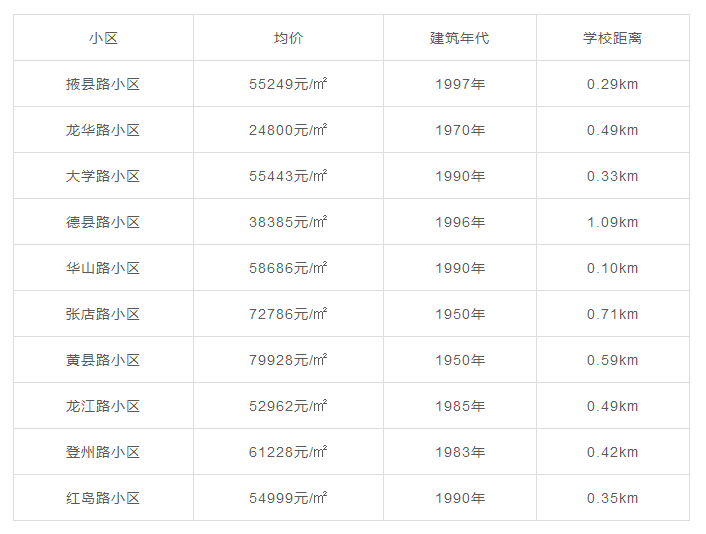
Task: Click the 均价 column header
Action: click(288, 38)
